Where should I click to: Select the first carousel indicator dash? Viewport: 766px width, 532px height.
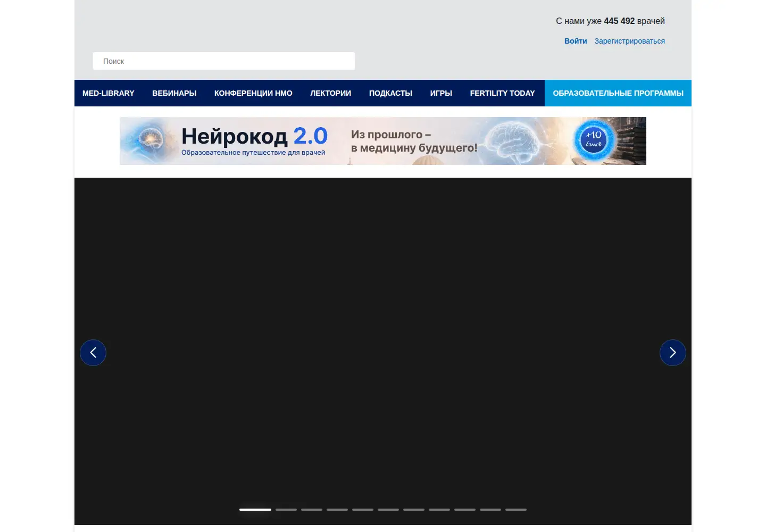click(x=255, y=510)
